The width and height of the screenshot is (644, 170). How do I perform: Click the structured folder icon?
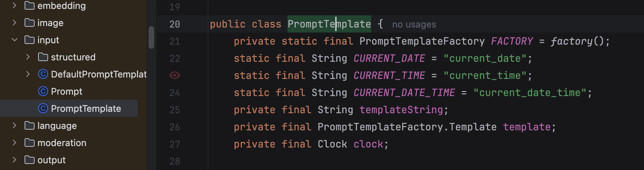[43, 57]
